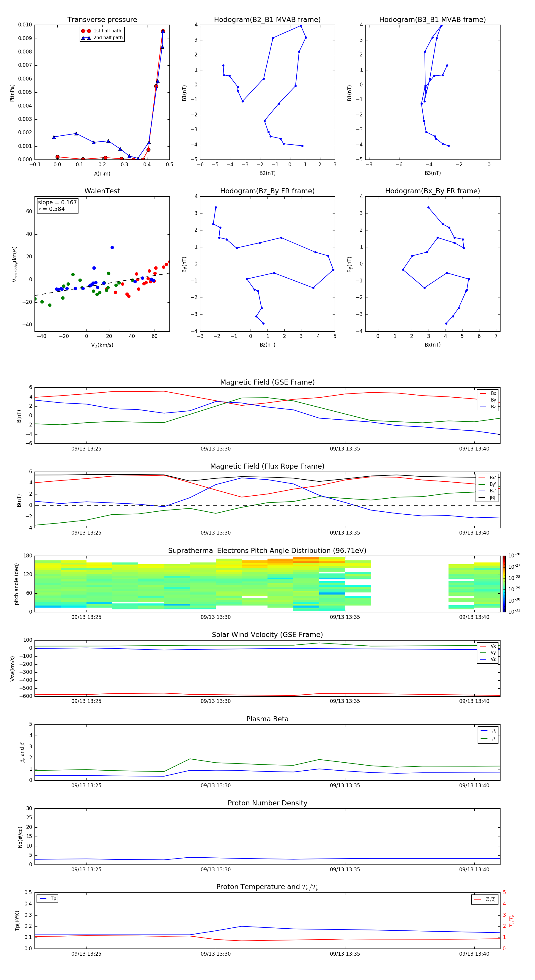Click the pitch angle colorbar
The image size is (535, 980).
click(x=504, y=584)
